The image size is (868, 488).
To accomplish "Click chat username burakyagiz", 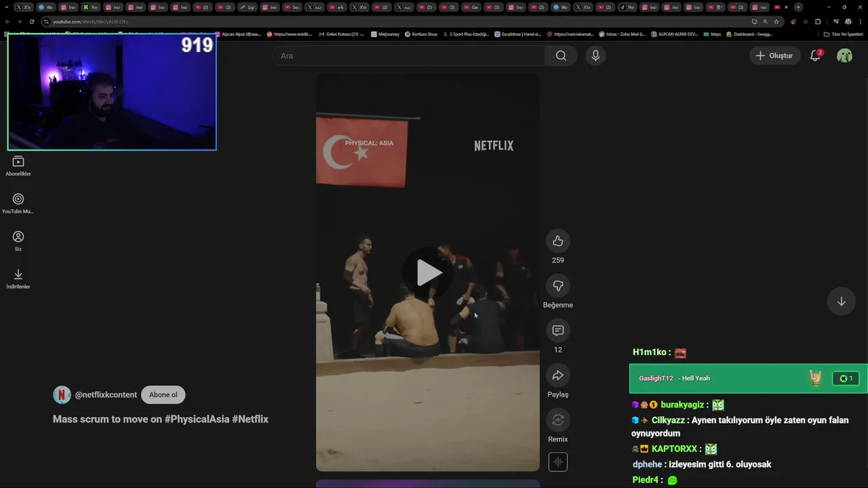I will [682, 405].
